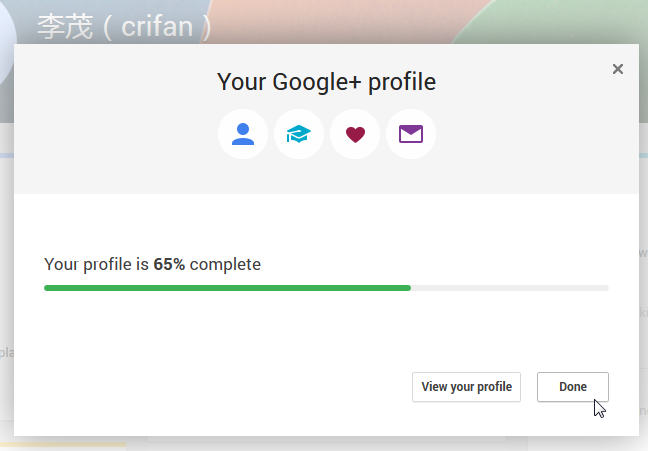Click the bold 65% figure

pyautogui.click(x=169, y=265)
